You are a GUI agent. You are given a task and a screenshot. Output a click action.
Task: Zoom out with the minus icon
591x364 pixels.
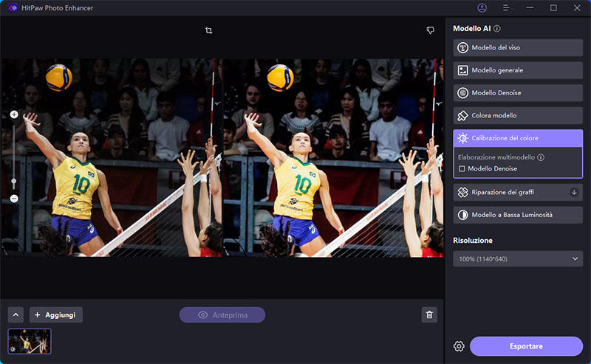point(14,199)
